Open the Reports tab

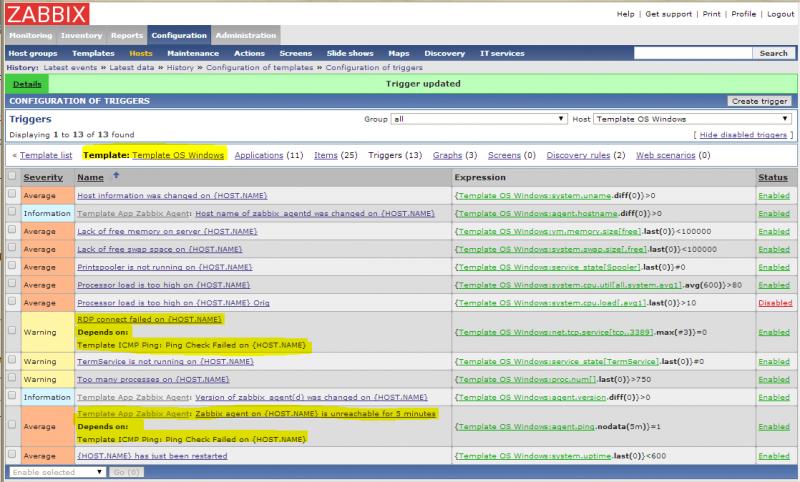point(127,35)
